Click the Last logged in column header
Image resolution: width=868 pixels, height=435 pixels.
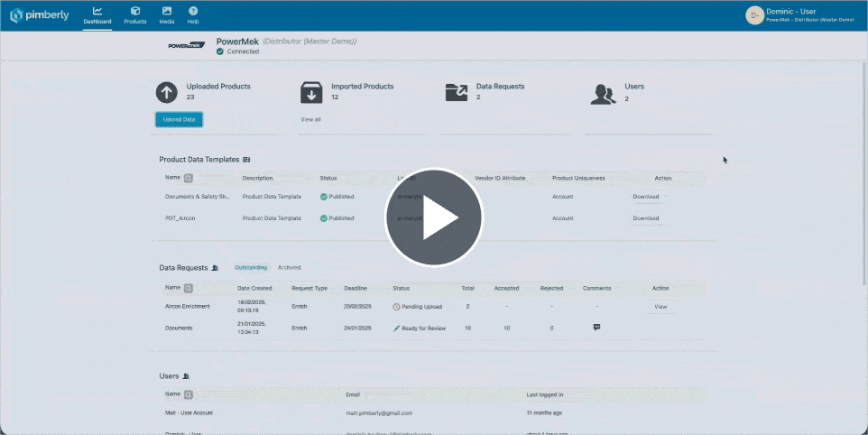click(x=545, y=394)
